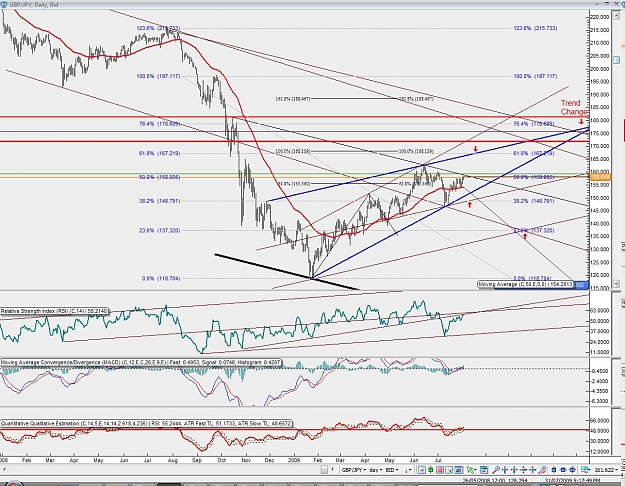Click the left 23.6% (137.320) Fibonacci label
The height and width of the screenshot is (486, 625).
[x=159, y=230]
